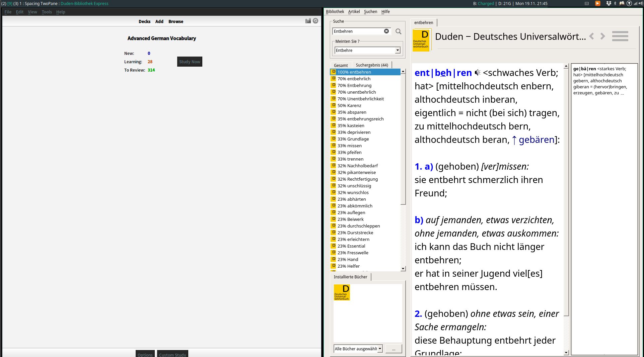Open the hamburger menu beside the dictionary title
The height and width of the screenshot is (357, 644).
(x=620, y=36)
